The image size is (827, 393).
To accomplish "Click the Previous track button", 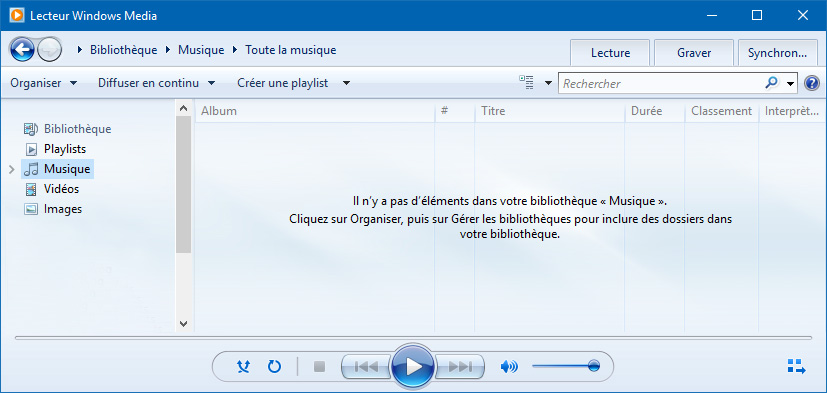I will point(367,366).
